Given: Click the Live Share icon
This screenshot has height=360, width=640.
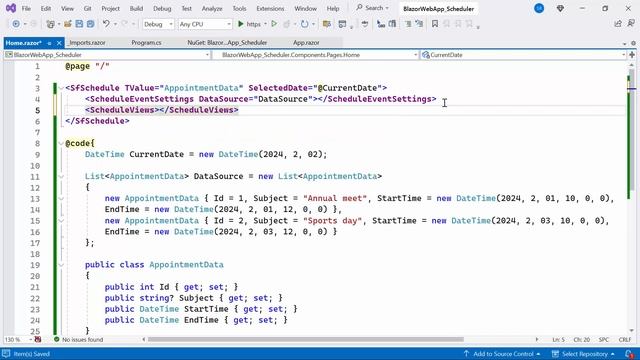Looking at the screenshot, I should [x=618, y=24].
